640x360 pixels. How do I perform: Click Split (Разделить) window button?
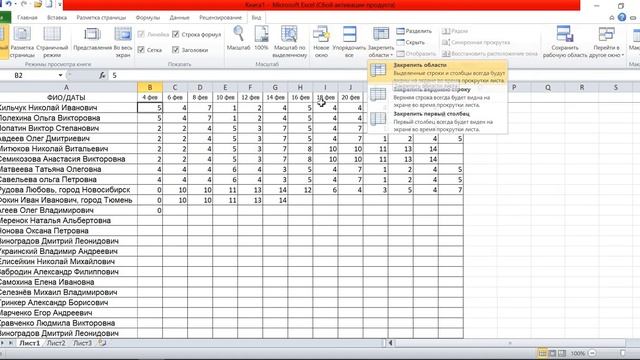pos(414,31)
